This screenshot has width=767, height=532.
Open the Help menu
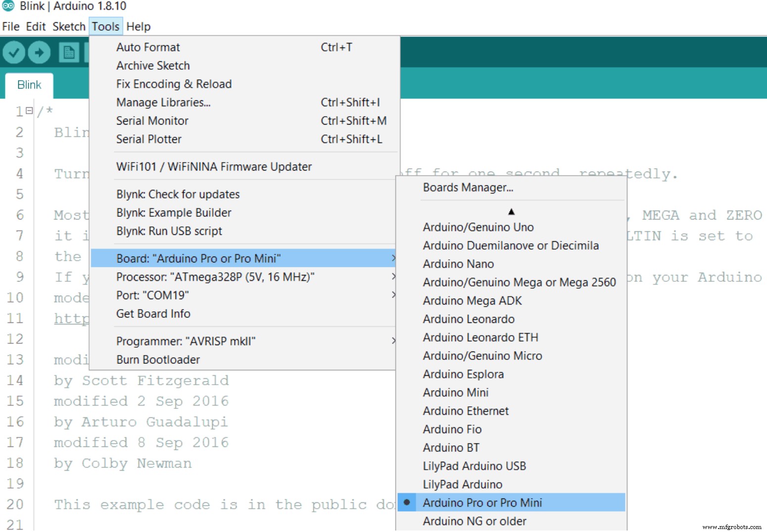[x=138, y=27]
